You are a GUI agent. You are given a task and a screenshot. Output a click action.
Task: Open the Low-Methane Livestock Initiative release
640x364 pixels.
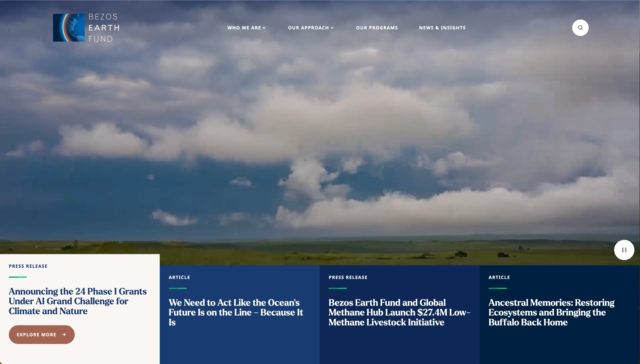tap(399, 312)
